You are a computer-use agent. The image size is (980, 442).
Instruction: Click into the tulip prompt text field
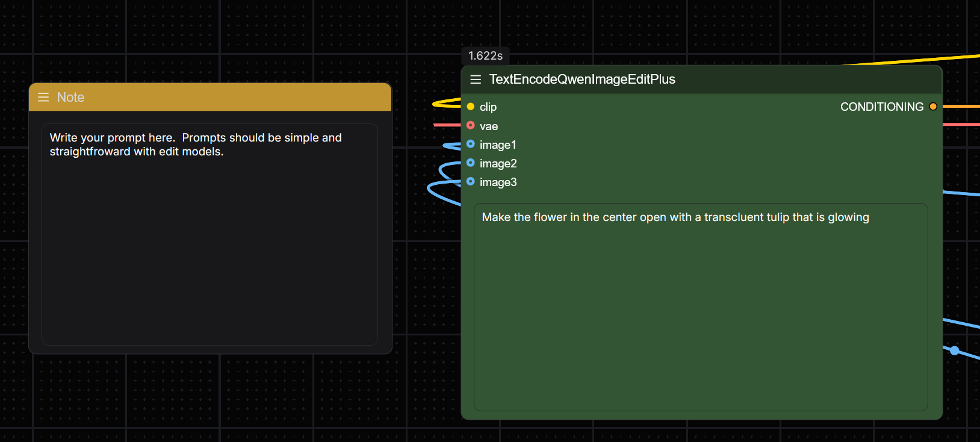(701, 307)
